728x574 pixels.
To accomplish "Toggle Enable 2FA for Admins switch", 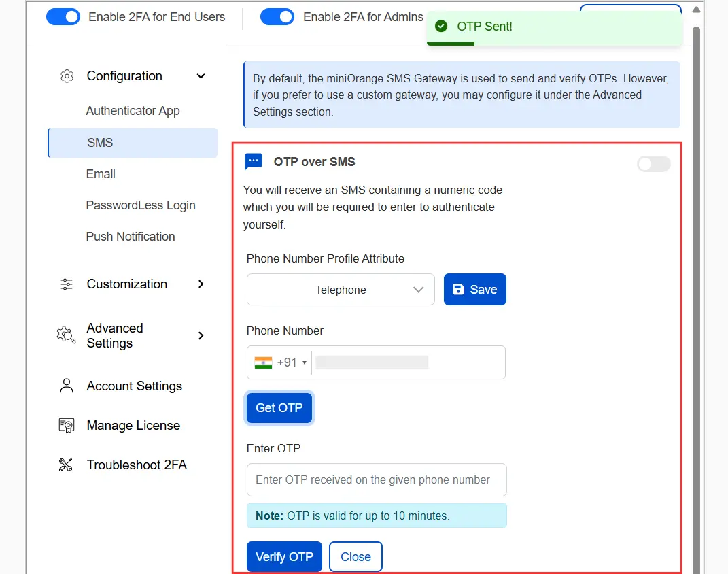I will click(277, 17).
